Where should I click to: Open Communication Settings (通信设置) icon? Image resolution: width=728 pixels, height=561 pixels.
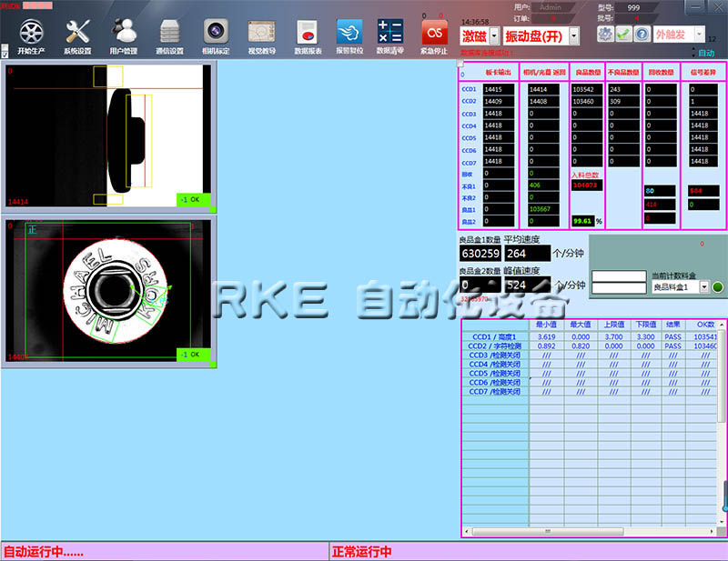pos(170,32)
